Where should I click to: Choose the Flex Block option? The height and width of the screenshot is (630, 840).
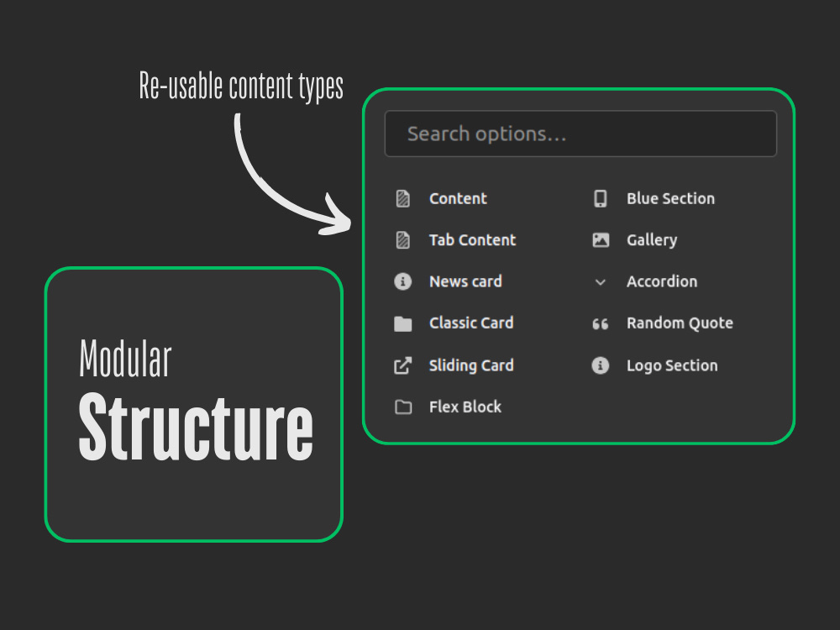465,407
